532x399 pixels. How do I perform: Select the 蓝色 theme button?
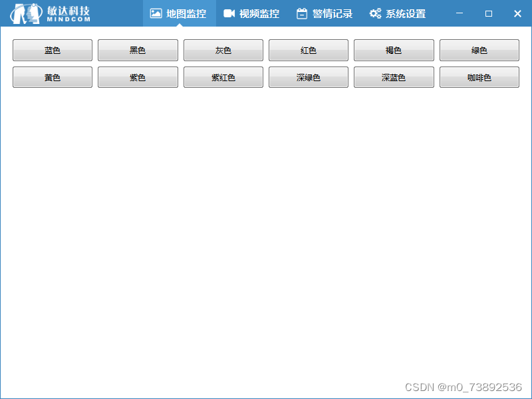pos(52,50)
